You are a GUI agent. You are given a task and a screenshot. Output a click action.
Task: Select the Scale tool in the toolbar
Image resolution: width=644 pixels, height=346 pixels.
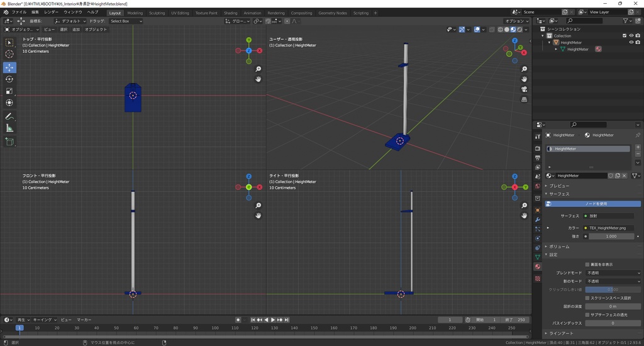(x=9, y=91)
